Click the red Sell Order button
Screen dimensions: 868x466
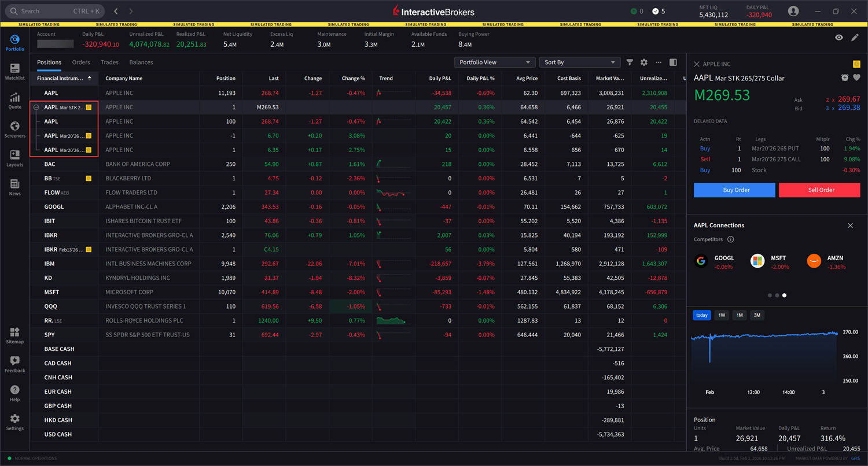819,190
